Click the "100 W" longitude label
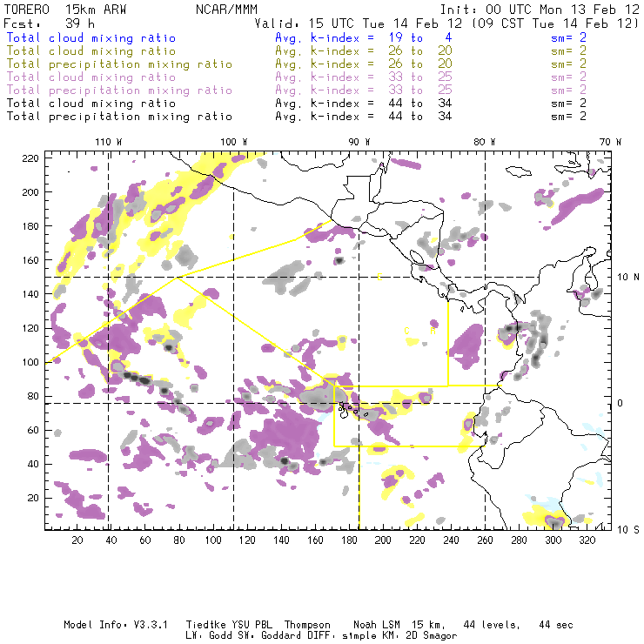Screen dimensions: 644x644 (234, 142)
